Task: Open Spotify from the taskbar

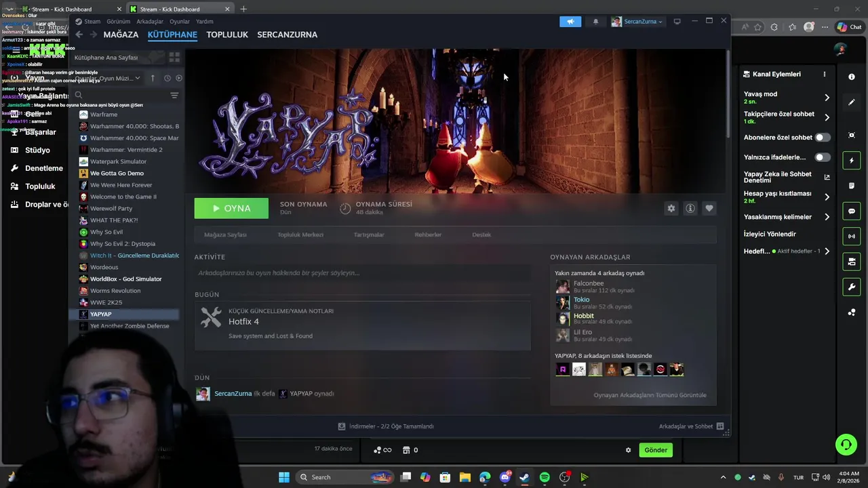Action: pyautogui.click(x=545, y=477)
